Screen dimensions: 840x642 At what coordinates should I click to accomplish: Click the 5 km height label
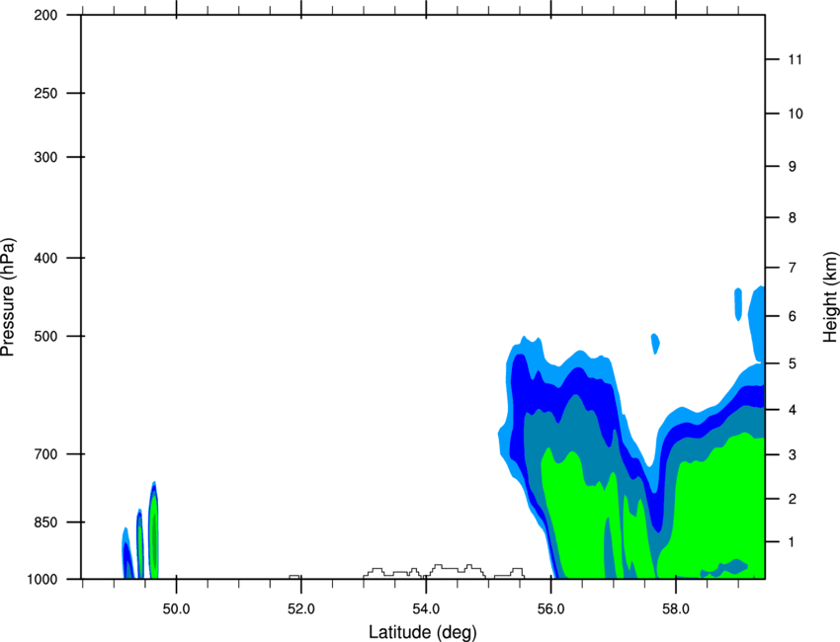[x=793, y=363]
